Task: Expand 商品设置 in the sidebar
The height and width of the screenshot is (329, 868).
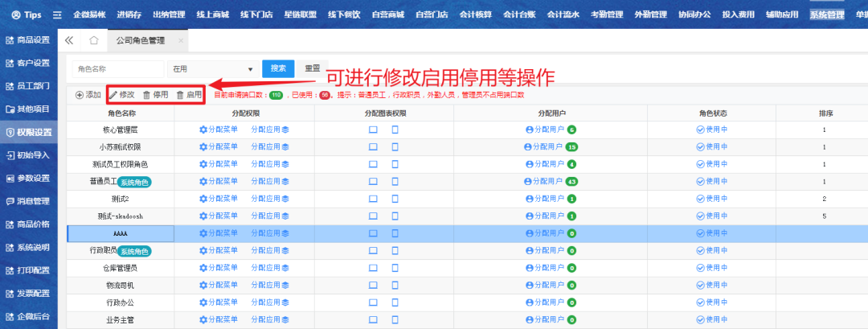Action: pyautogui.click(x=29, y=39)
